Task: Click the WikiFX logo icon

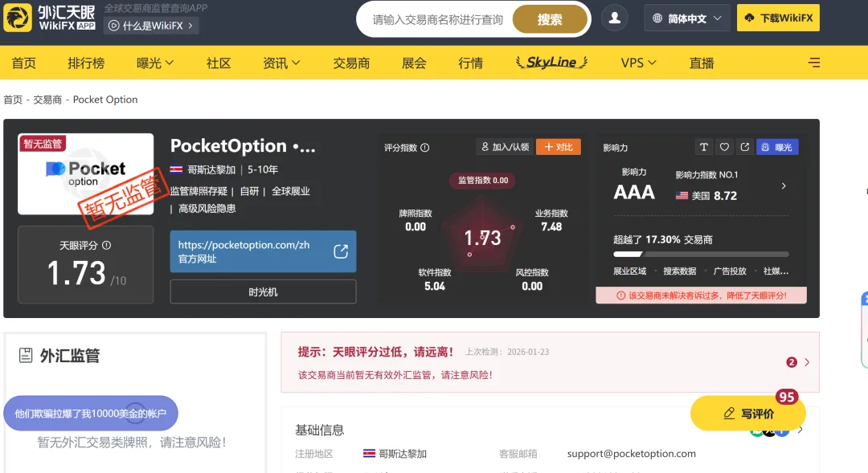Action: click(18, 17)
